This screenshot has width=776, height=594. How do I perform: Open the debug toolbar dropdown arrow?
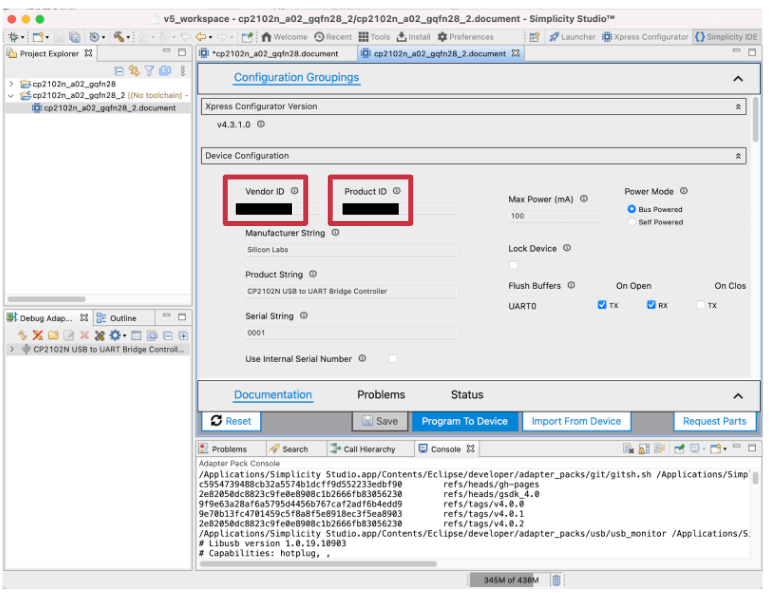22,37
